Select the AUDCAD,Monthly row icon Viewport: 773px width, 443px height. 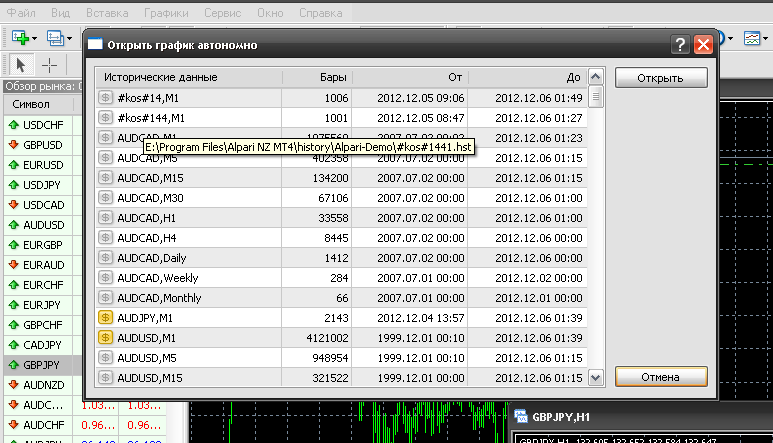[105, 298]
